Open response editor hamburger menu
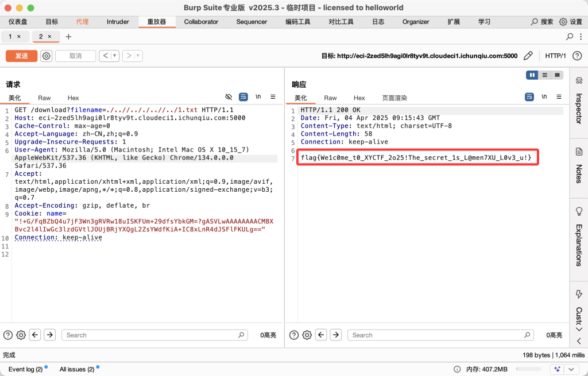This screenshot has height=376, width=588. pyautogui.click(x=559, y=96)
